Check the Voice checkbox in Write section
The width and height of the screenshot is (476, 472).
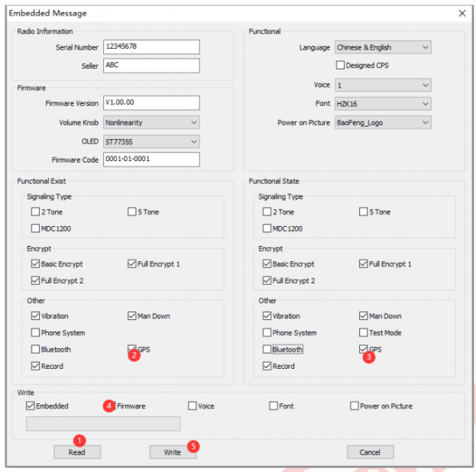(x=192, y=406)
